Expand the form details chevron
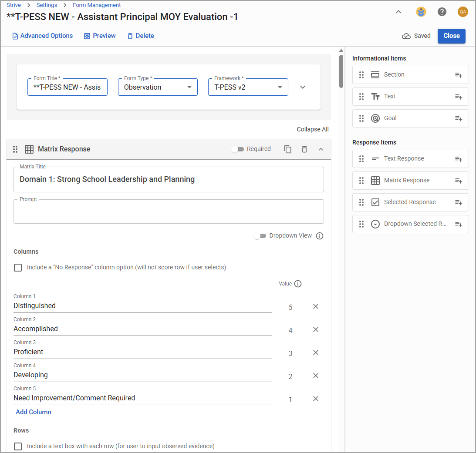 (302, 87)
